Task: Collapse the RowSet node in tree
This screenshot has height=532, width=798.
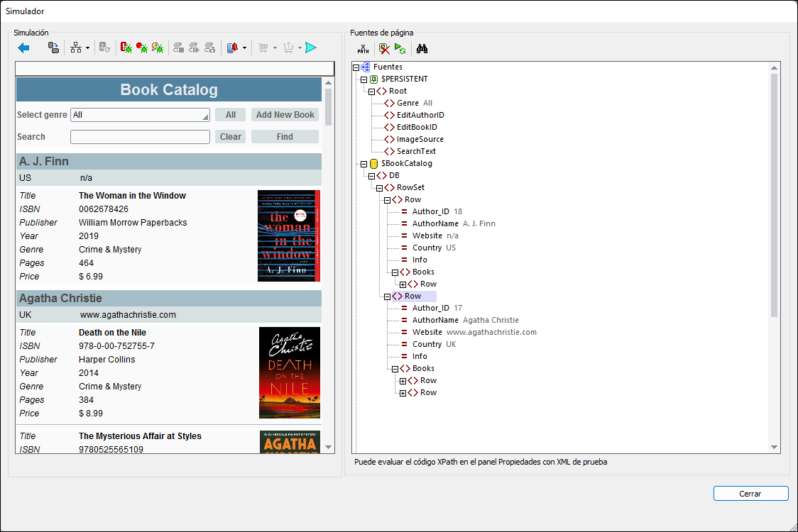Action: click(x=380, y=188)
